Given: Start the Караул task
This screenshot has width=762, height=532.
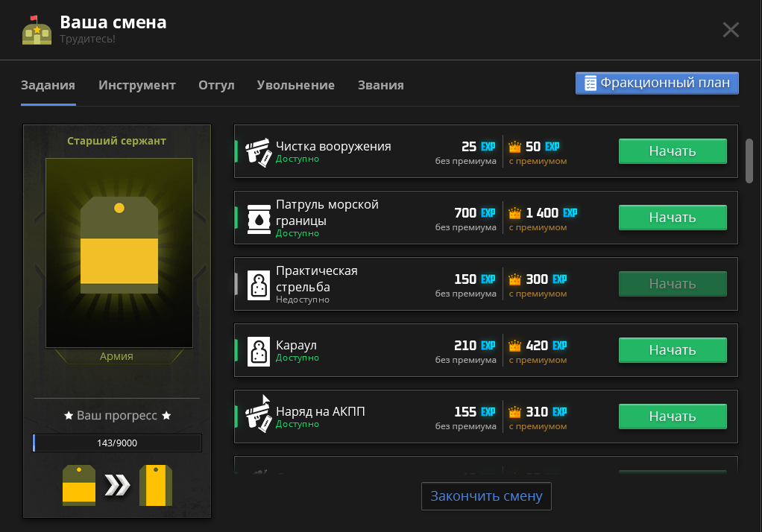Looking at the screenshot, I should click(673, 349).
